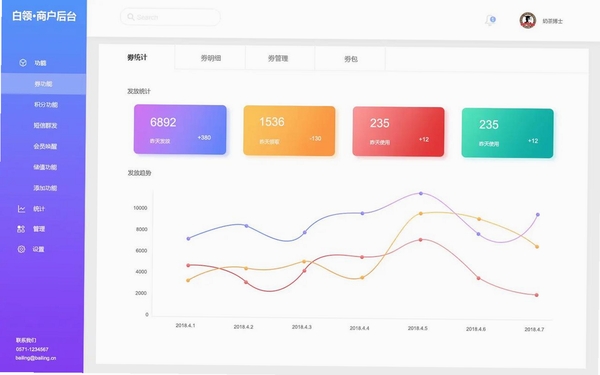Image resolution: width=600 pixels, height=375 pixels.
Task: Select 短信群发 in the sidebar
Action: click(x=45, y=126)
